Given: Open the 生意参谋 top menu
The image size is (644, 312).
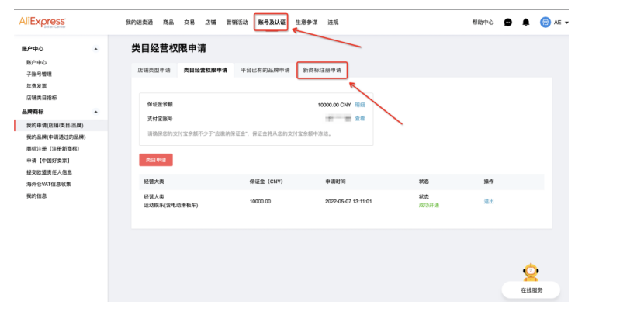Looking at the screenshot, I should coord(306,23).
